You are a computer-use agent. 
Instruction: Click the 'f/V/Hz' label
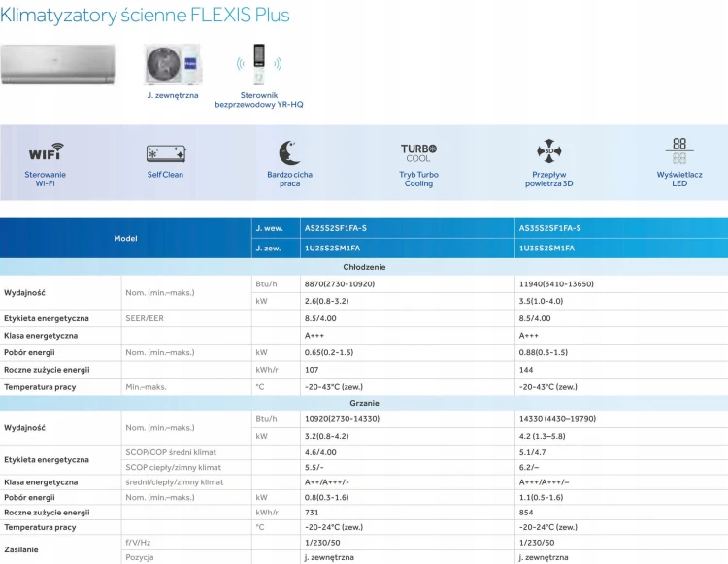point(138,543)
